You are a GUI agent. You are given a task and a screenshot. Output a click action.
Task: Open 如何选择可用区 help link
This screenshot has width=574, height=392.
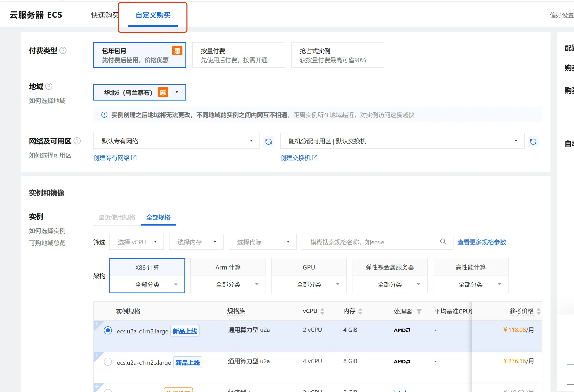[50, 155]
